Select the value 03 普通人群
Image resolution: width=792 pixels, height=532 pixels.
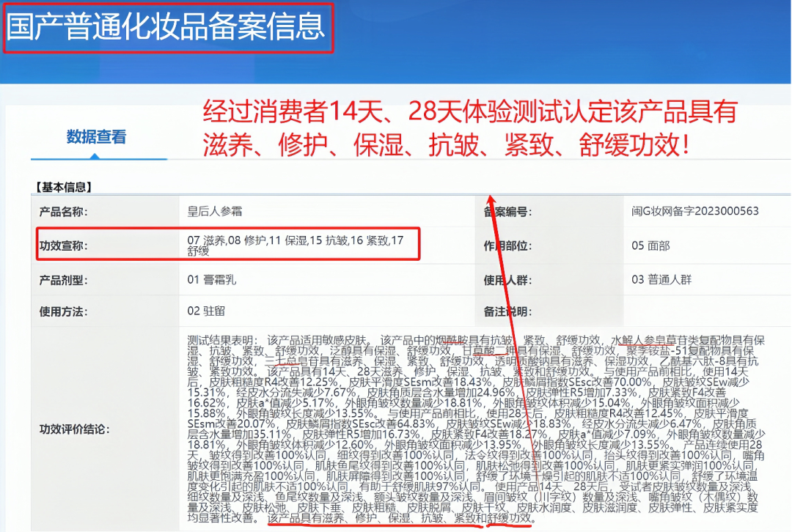661,280
